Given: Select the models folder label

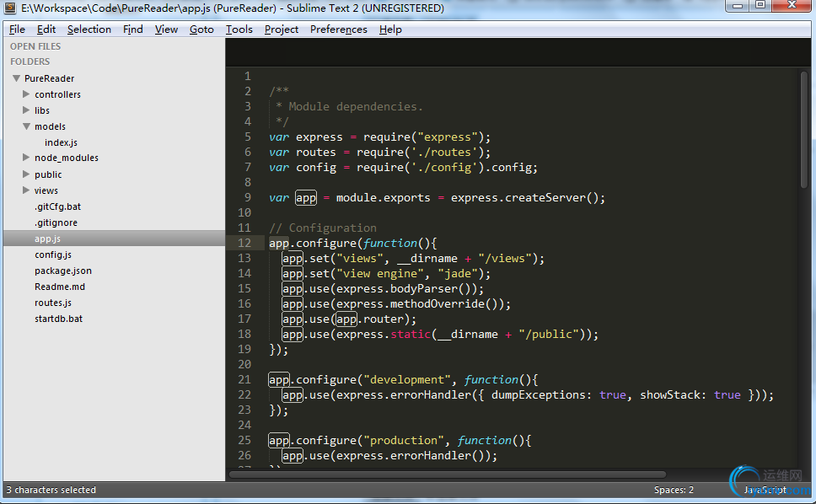Looking at the screenshot, I should coord(50,126).
